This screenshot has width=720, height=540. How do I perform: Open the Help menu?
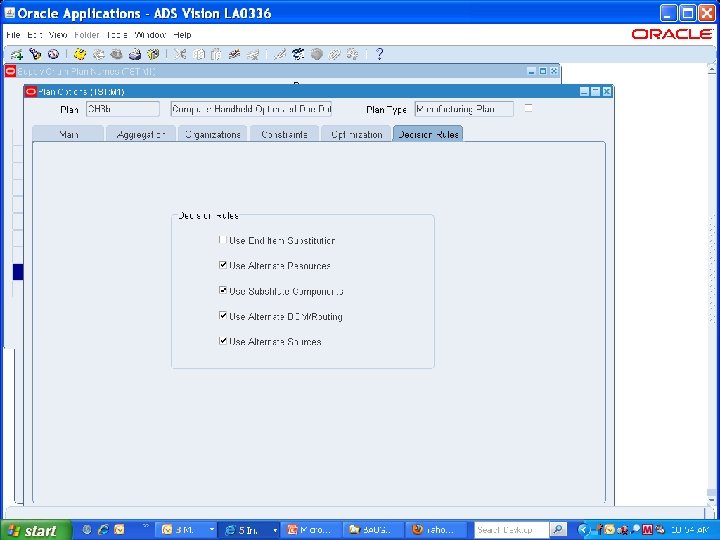click(x=182, y=35)
